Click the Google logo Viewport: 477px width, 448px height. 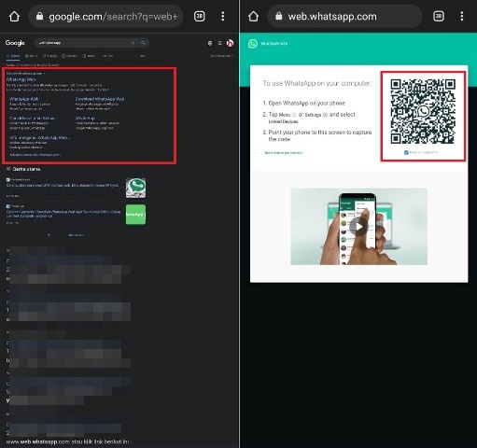(15, 43)
